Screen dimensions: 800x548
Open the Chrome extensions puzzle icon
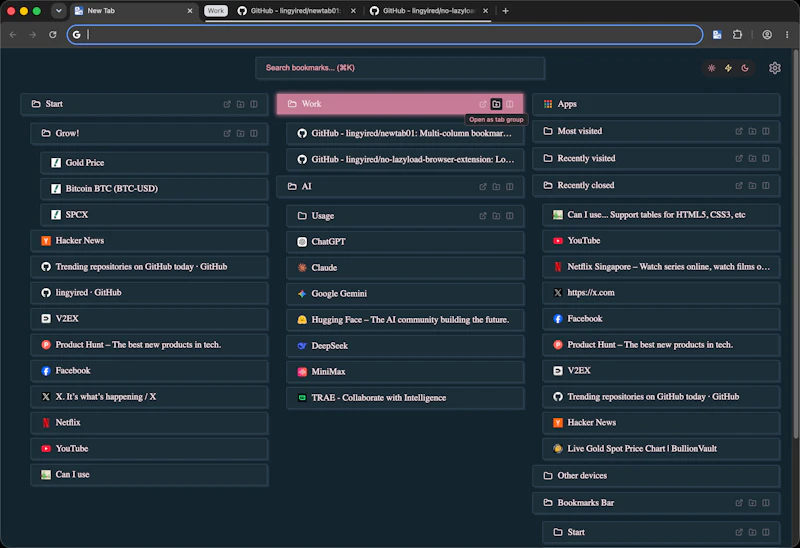click(x=737, y=35)
